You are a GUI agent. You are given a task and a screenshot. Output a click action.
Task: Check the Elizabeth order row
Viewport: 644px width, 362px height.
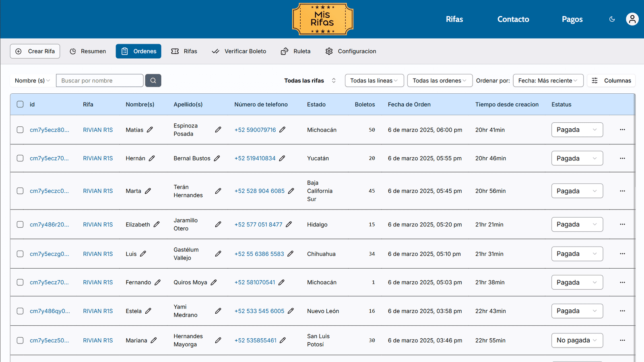coord(20,224)
